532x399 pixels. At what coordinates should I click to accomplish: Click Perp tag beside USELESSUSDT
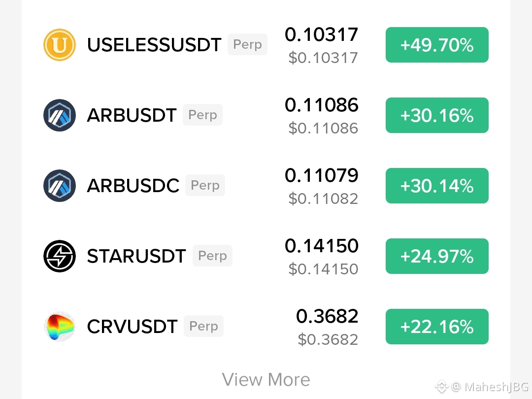(247, 44)
